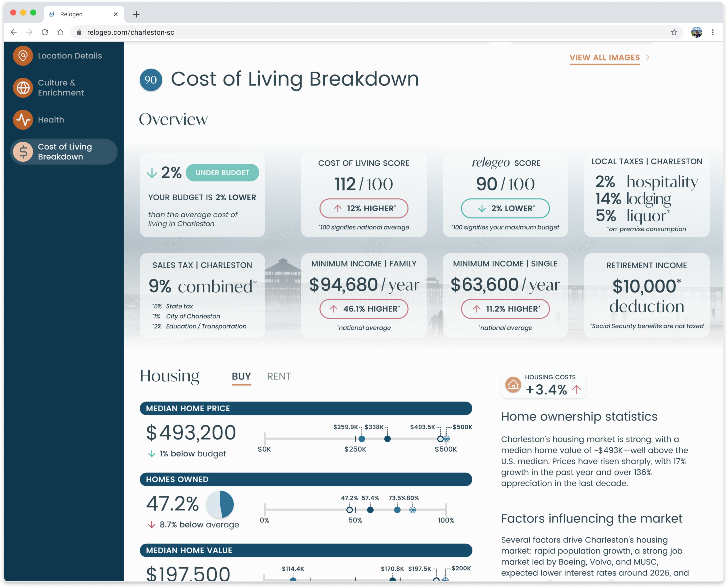The image size is (728, 588).
Task: Click the Housing Costs house icon
Action: (x=513, y=385)
